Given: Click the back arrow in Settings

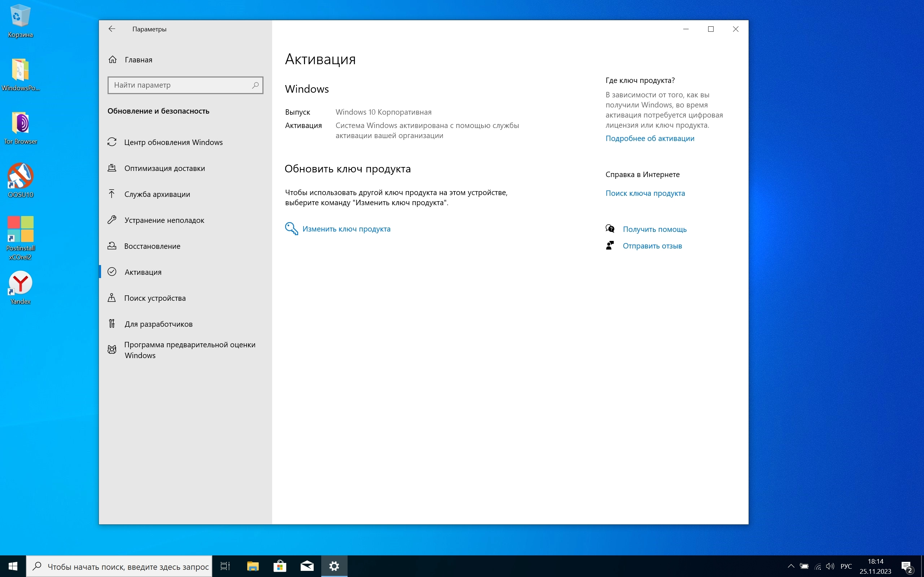Looking at the screenshot, I should point(112,29).
